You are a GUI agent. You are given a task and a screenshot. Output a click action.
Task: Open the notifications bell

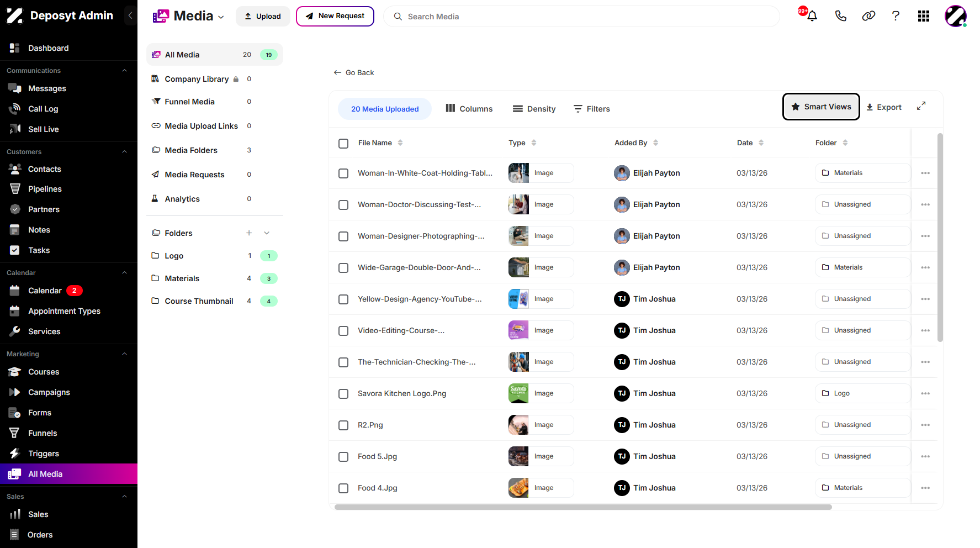[x=812, y=16]
